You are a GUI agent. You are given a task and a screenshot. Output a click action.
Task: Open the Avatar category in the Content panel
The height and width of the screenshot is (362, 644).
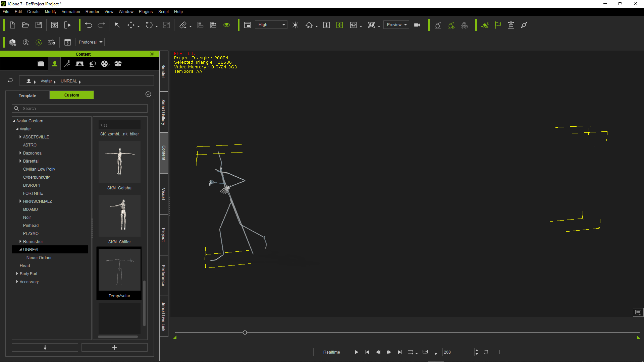click(54, 64)
